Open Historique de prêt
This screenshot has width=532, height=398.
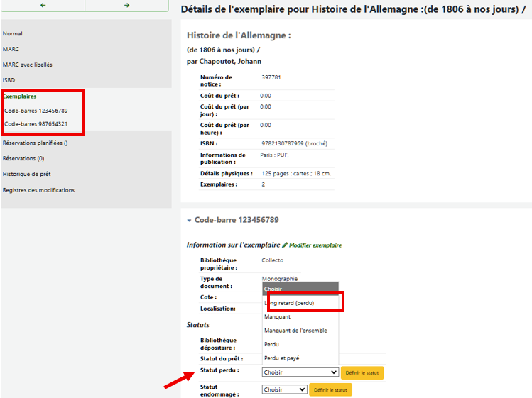27,174
